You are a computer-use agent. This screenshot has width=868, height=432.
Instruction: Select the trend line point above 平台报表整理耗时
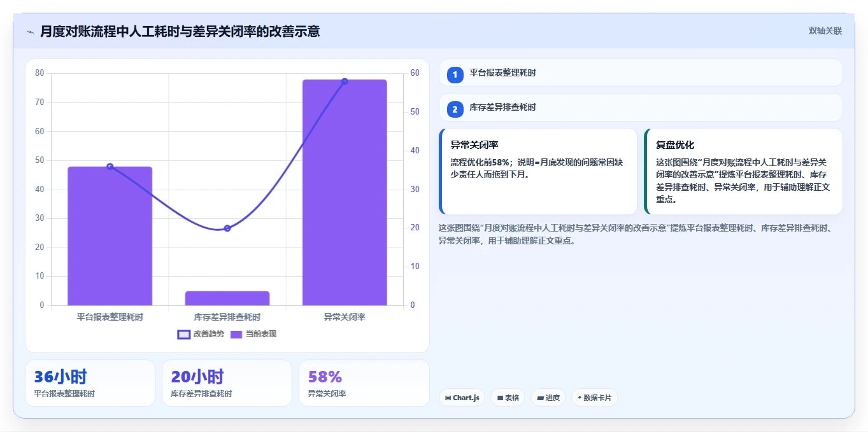point(110,167)
